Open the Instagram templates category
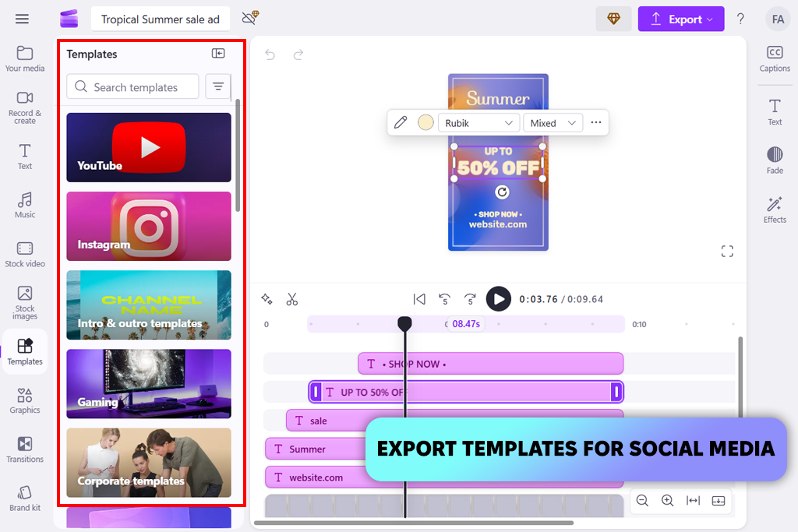This screenshot has width=798, height=532. 149,227
